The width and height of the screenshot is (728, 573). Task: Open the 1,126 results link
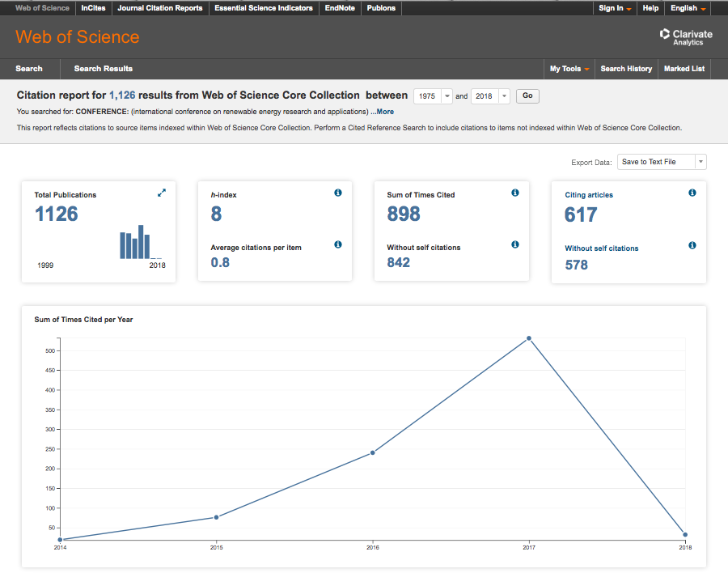(x=122, y=95)
